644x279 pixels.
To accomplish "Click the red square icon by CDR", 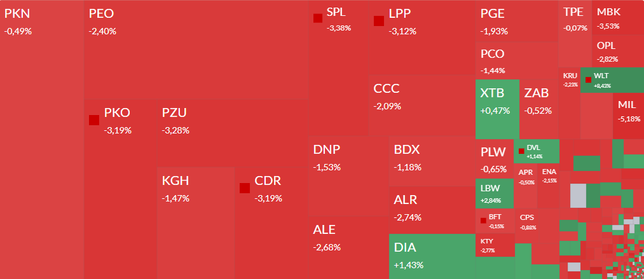I will point(245,187).
